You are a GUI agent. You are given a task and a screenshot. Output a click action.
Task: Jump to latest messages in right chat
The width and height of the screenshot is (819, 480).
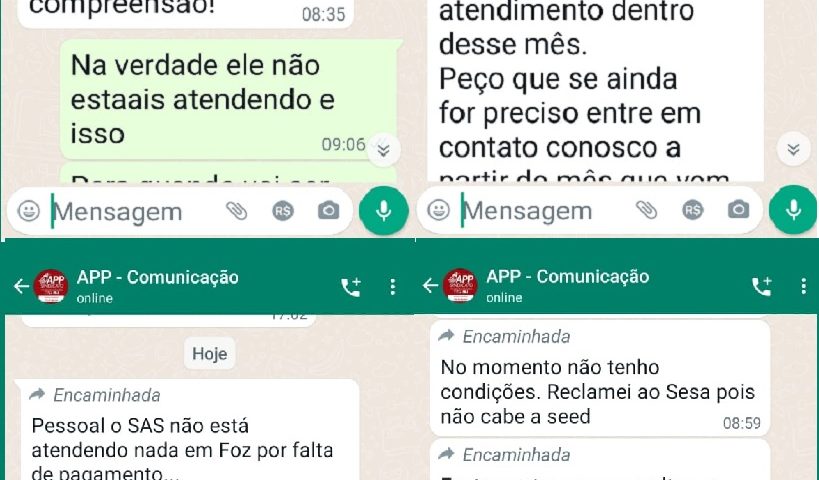[793, 149]
